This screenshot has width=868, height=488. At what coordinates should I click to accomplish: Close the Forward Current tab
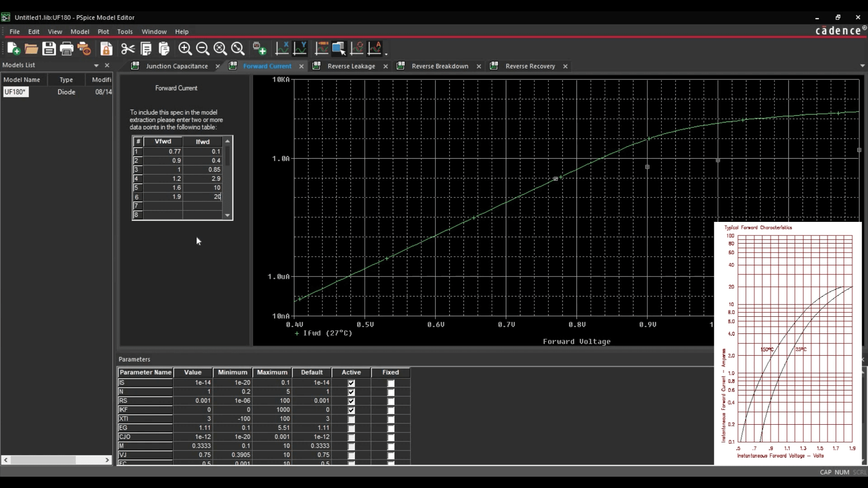[x=302, y=66]
